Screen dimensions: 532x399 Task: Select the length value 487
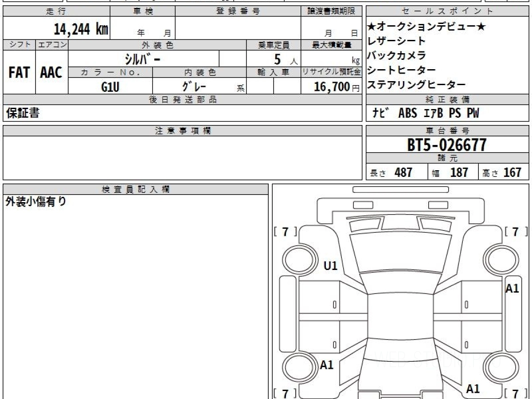pyautogui.click(x=403, y=172)
